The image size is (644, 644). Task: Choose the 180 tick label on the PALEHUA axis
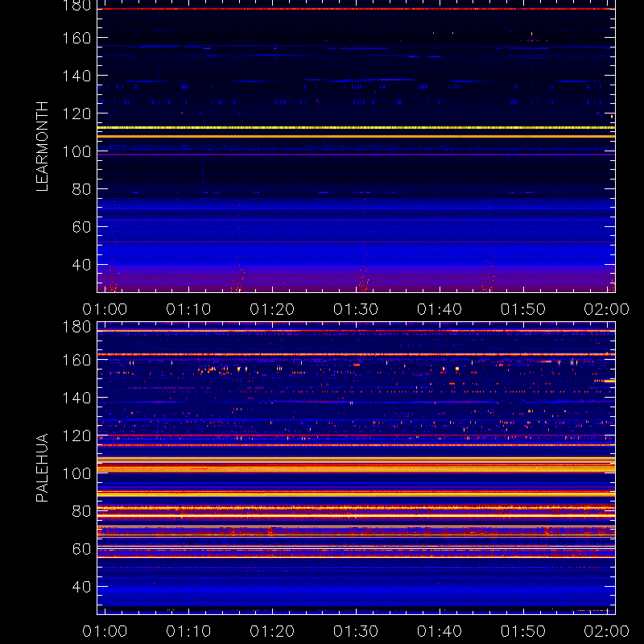pos(76,328)
